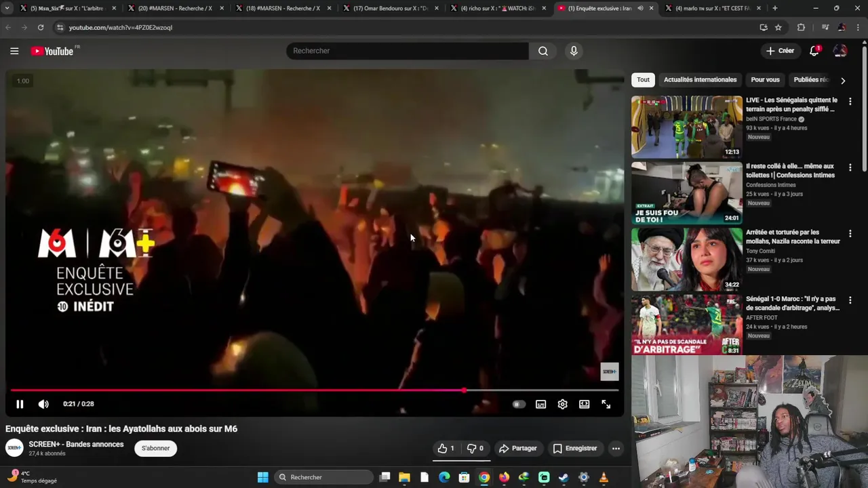Viewport: 868px width, 488px height.
Task: Open Steam from the taskbar
Action: tap(564, 477)
